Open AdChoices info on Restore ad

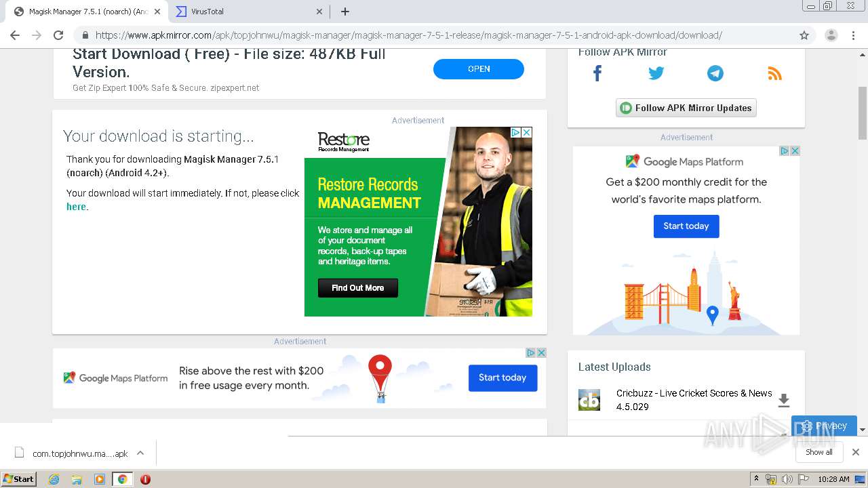point(515,132)
